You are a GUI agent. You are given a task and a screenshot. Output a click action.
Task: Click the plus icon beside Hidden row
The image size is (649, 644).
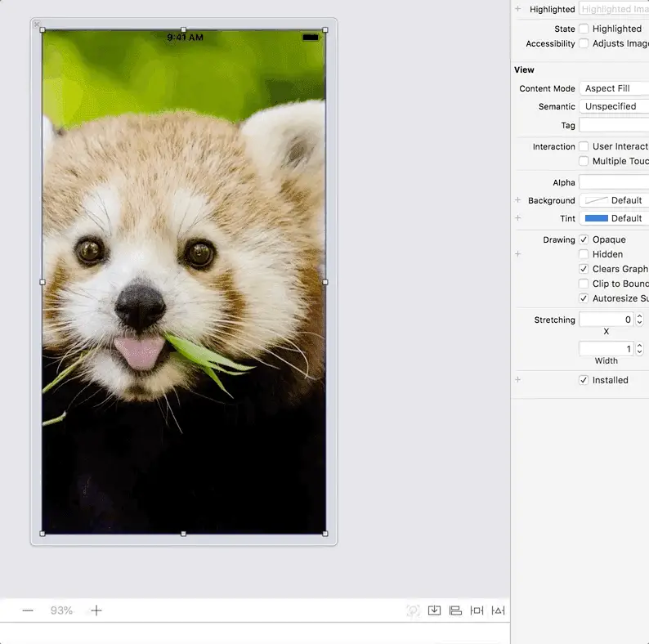pos(517,253)
